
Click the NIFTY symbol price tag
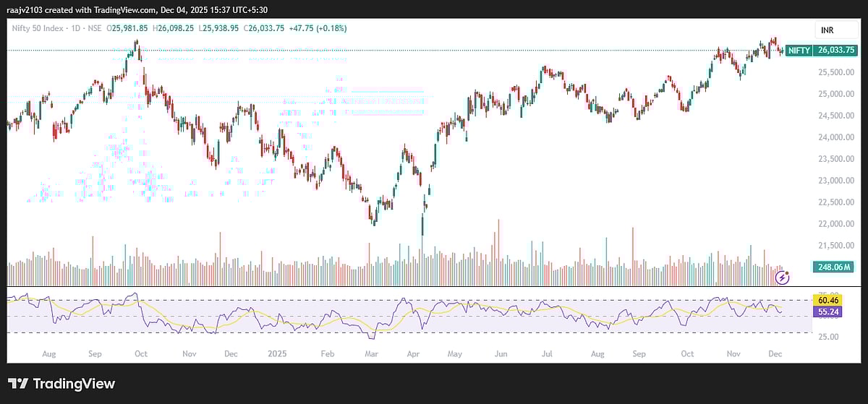point(799,51)
